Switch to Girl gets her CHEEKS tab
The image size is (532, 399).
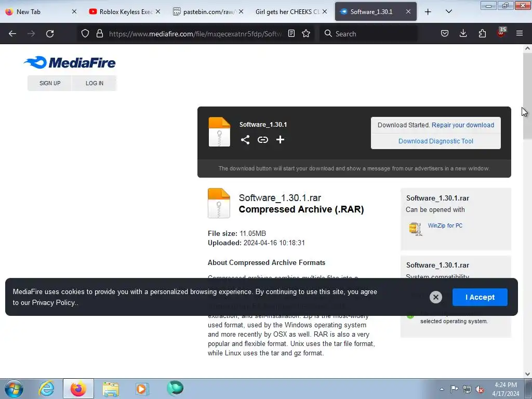(291, 12)
